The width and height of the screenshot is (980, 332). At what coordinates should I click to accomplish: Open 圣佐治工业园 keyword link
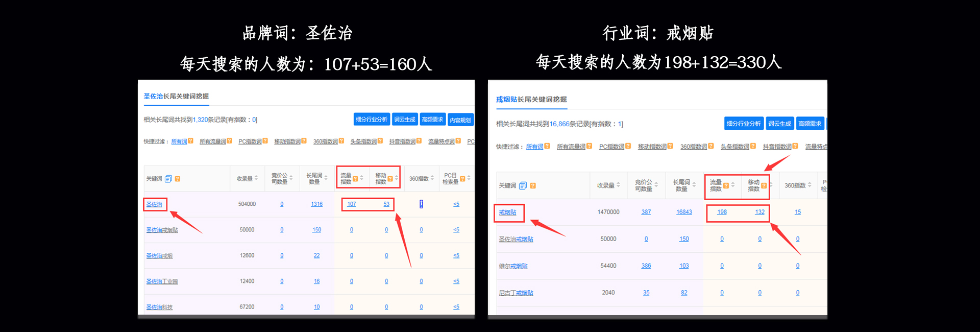tap(162, 281)
